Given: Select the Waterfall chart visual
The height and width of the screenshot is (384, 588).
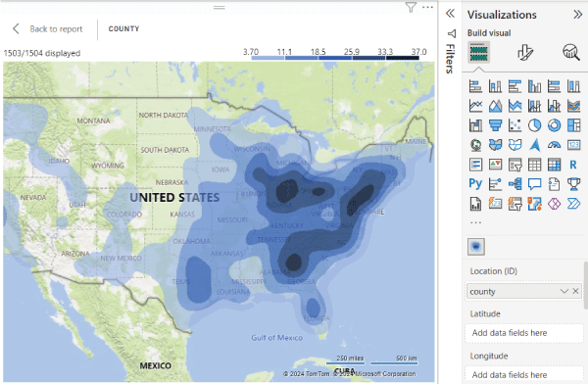Looking at the screenshot, I should point(475,125).
